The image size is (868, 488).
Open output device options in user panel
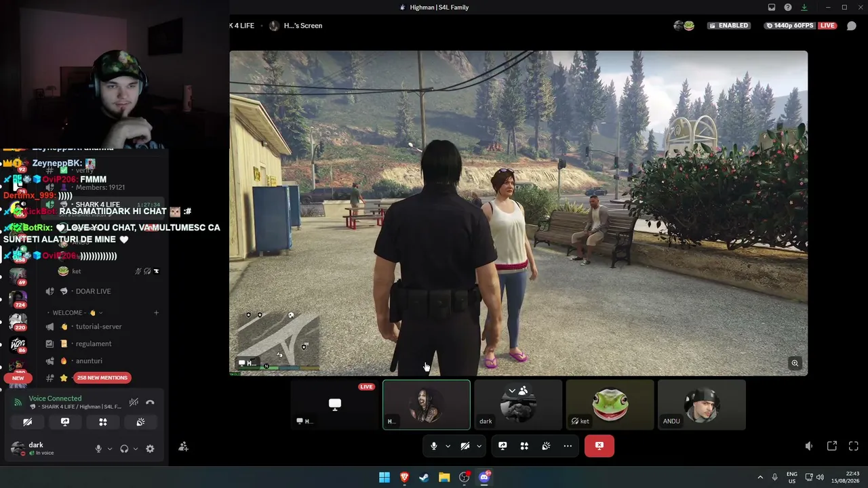point(135,449)
